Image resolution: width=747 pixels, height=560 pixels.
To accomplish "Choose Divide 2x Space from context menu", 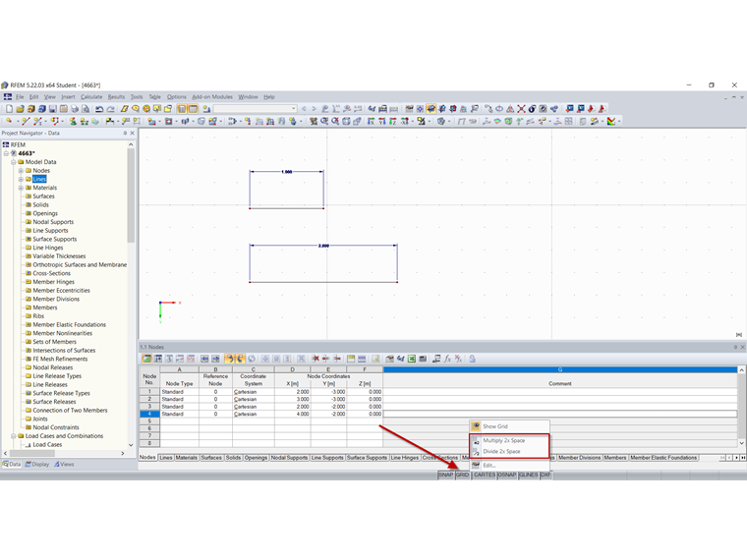I will click(x=509, y=451).
